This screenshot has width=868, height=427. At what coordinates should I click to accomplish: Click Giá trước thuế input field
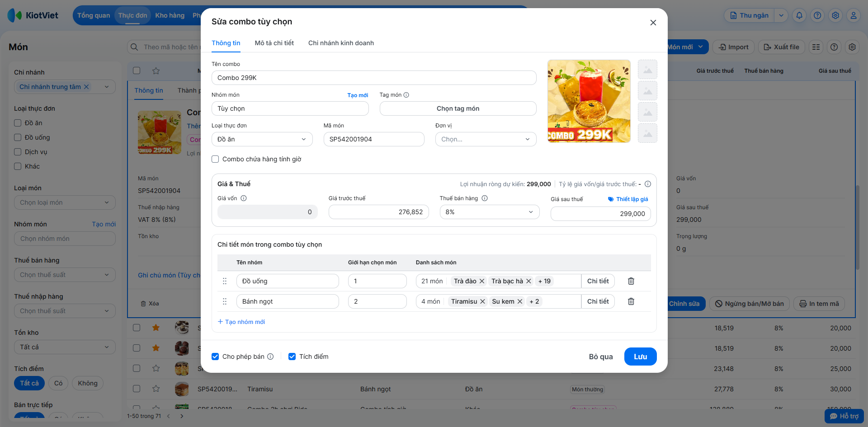[x=379, y=212]
